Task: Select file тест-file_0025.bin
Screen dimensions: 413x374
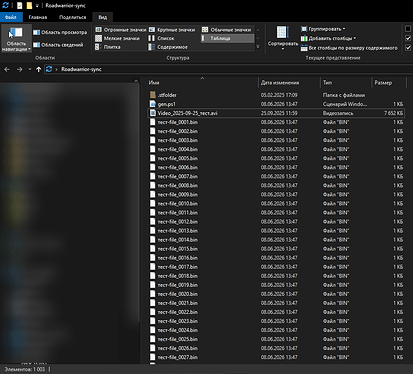Action: (178, 339)
